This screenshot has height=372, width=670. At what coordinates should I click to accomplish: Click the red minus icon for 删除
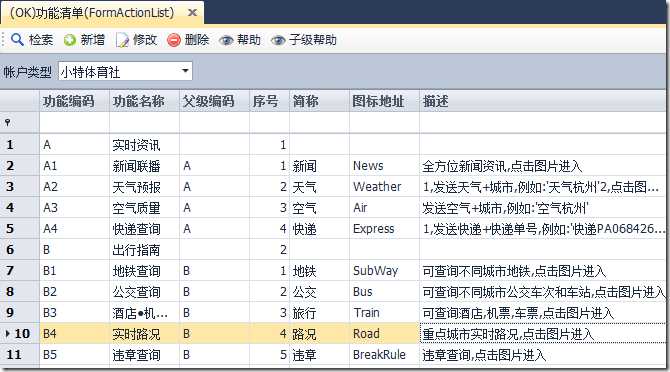[x=173, y=40]
